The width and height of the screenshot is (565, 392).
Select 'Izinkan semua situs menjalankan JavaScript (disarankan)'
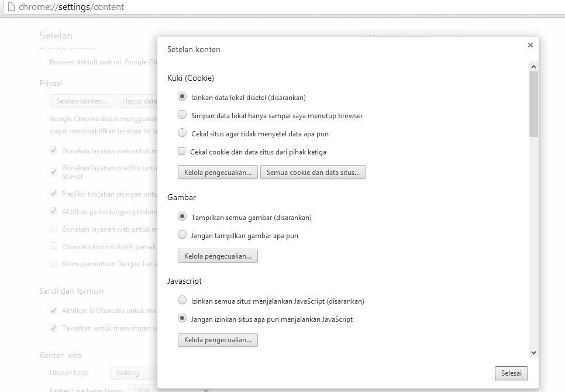pyautogui.click(x=182, y=301)
